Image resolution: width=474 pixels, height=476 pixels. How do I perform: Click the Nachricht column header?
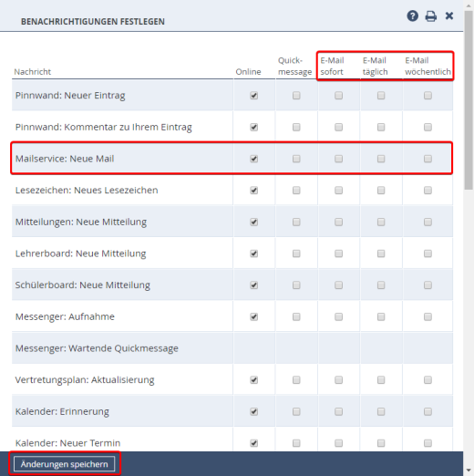point(33,72)
